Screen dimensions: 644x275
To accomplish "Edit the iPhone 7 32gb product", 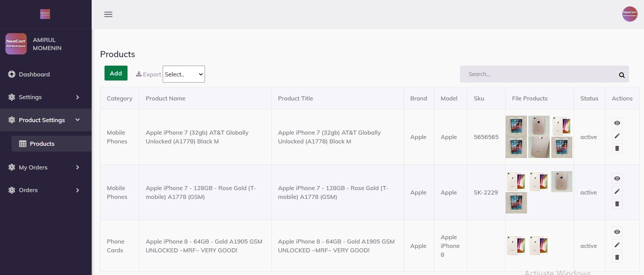I will 617,136.
